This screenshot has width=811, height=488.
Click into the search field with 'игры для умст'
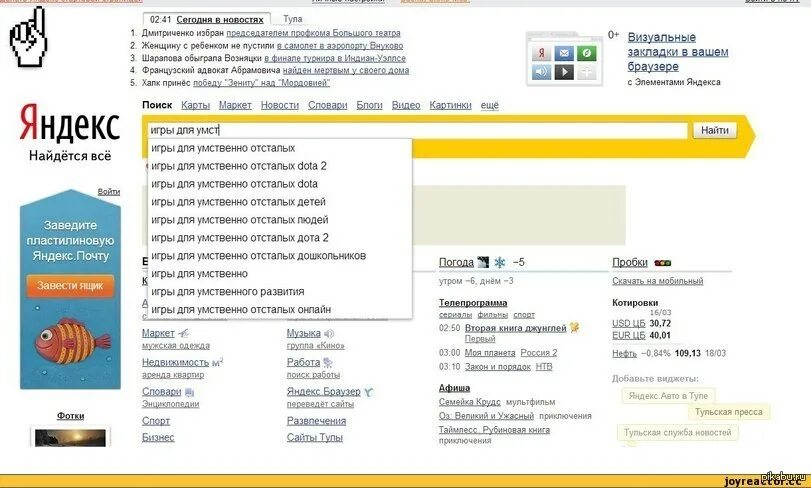417,130
